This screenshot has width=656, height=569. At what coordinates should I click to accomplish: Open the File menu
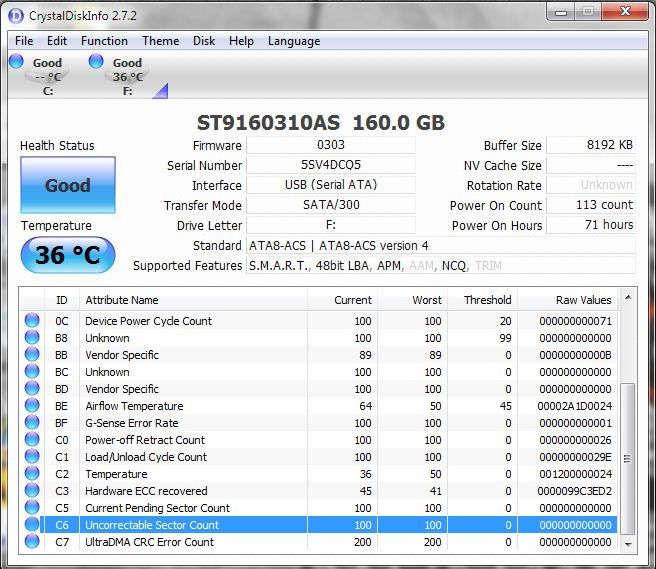pyautogui.click(x=24, y=41)
